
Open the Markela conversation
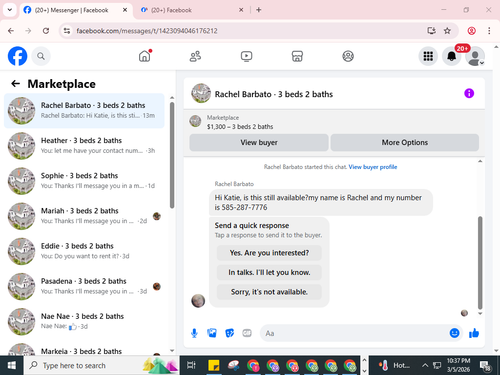click(84, 348)
